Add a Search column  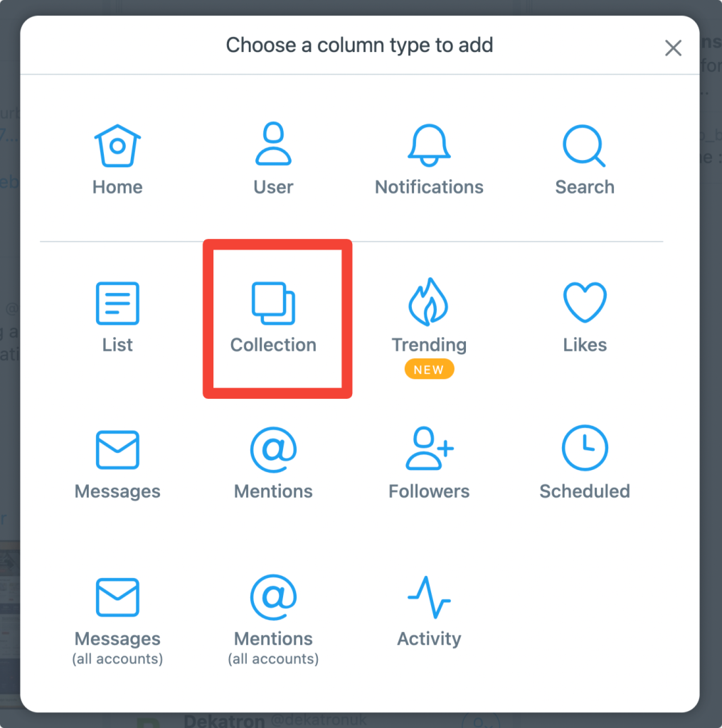(x=585, y=156)
